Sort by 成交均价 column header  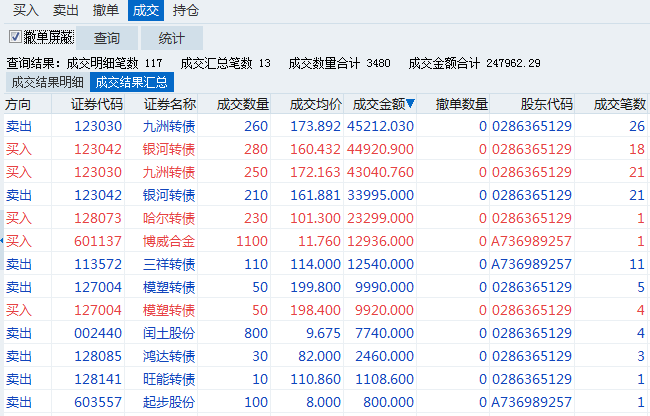pos(307,104)
